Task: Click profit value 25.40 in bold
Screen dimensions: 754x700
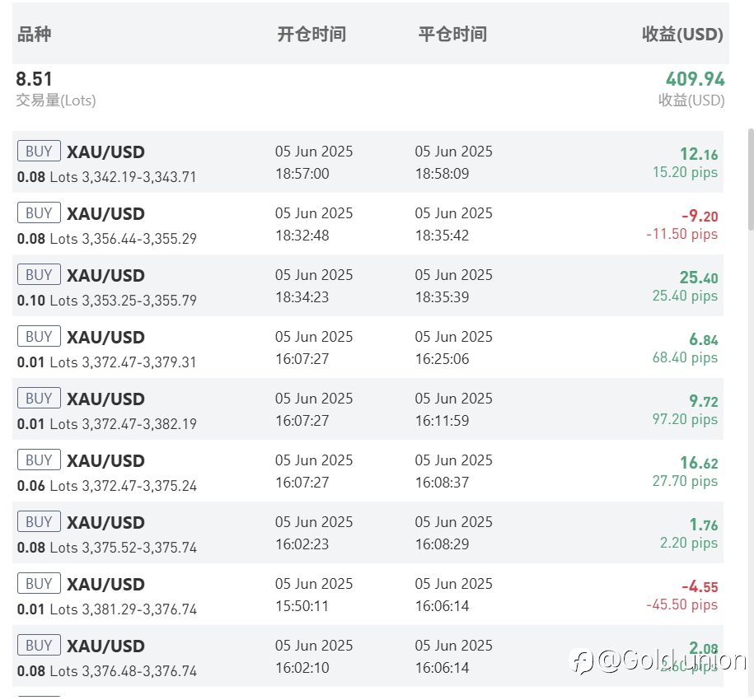Action: pyautogui.click(x=699, y=278)
